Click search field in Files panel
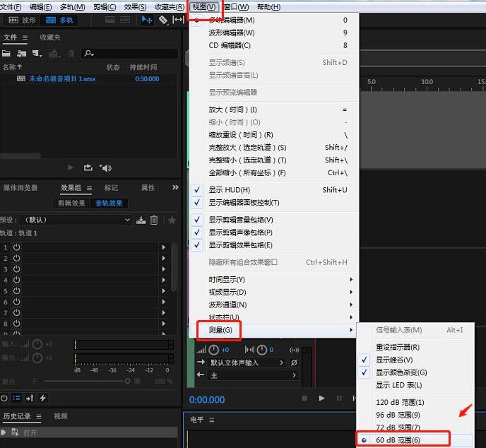This screenshot has width=486, height=448. point(129,53)
